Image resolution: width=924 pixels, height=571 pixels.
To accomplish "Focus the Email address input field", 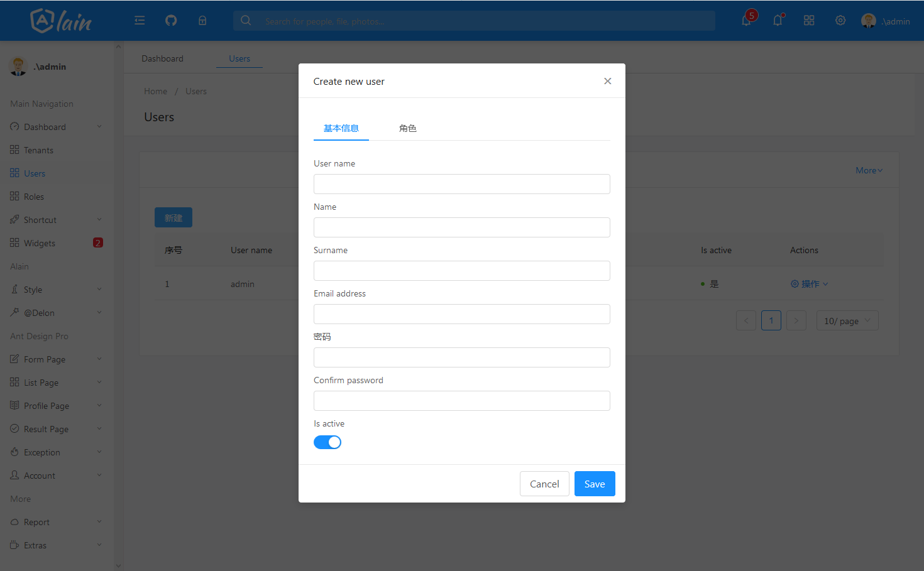I will (462, 314).
